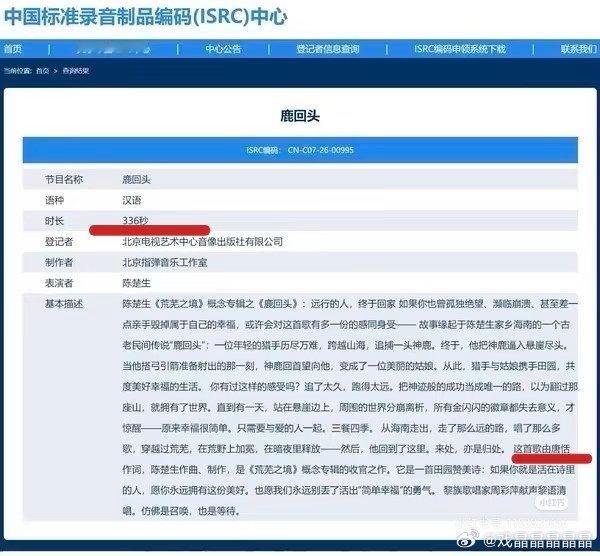Click the 首页 breadcrumb link
The image size is (600, 556).
42,71
